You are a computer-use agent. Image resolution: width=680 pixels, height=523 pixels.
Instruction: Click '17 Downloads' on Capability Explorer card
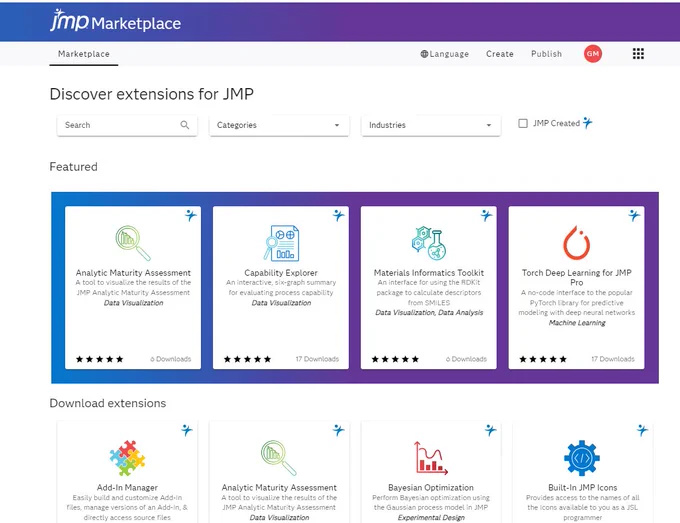pyautogui.click(x=317, y=359)
